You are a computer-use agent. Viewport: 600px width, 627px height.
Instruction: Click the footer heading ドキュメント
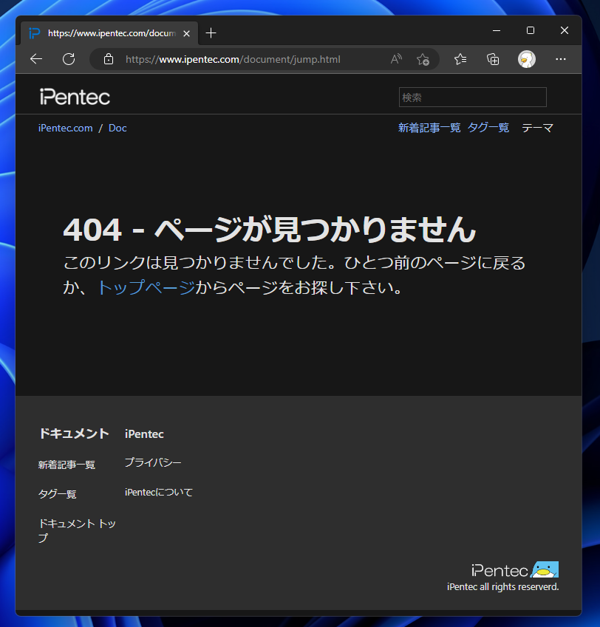coord(74,433)
